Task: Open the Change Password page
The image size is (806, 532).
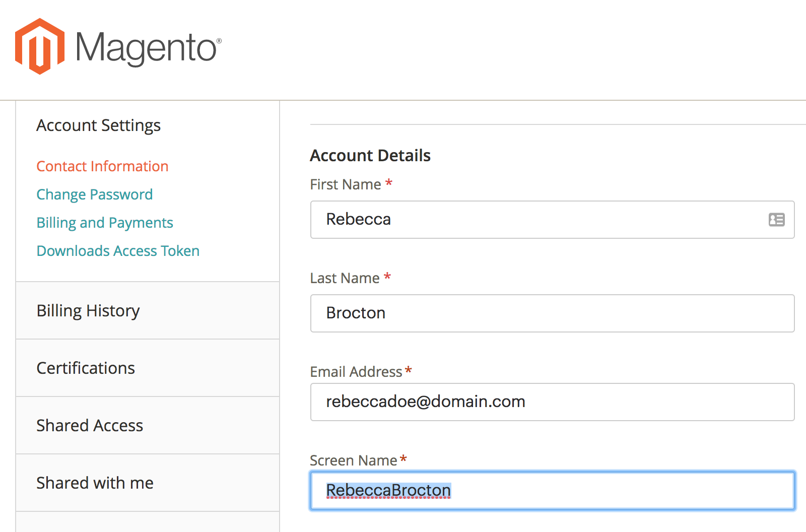Action: [x=94, y=194]
